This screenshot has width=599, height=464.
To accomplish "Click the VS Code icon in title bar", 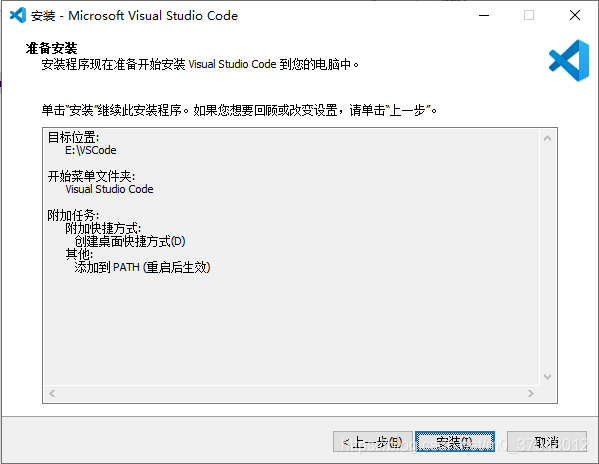I will [x=18, y=15].
